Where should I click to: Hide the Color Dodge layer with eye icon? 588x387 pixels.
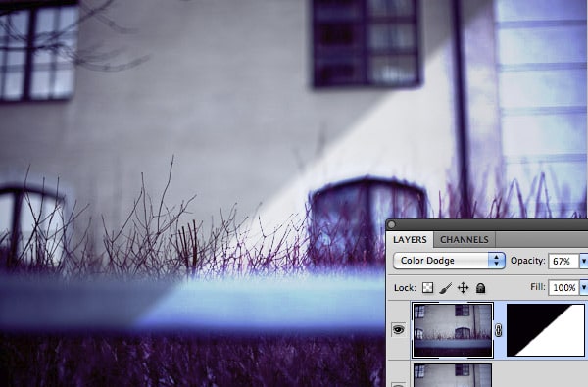[398, 329]
